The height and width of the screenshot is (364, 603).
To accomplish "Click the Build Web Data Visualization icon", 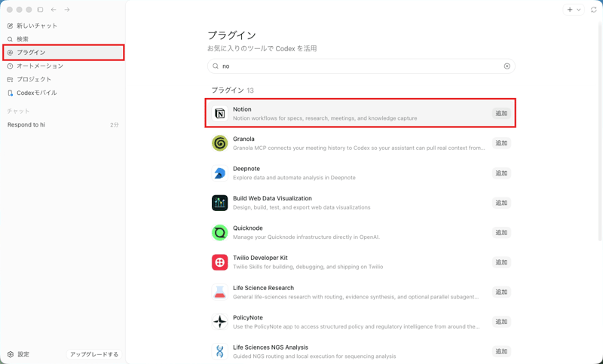I will [x=219, y=203].
